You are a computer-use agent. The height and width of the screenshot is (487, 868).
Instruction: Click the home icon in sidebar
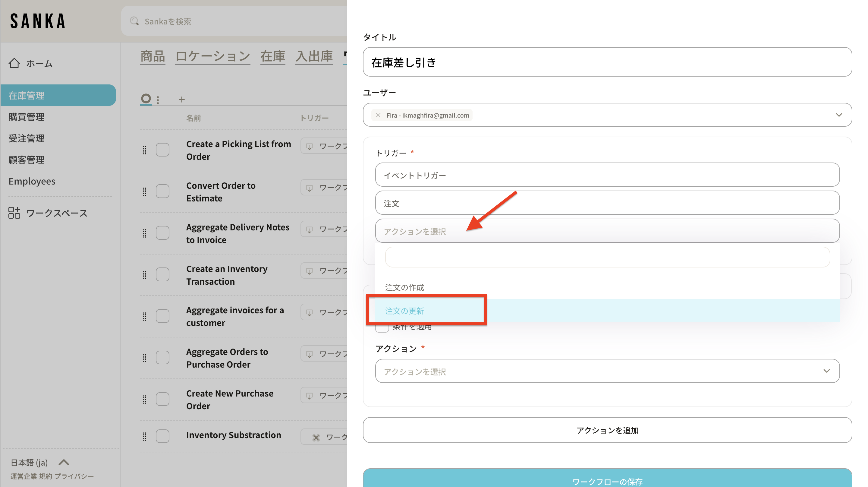pyautogui.click(x=14, y=63)
